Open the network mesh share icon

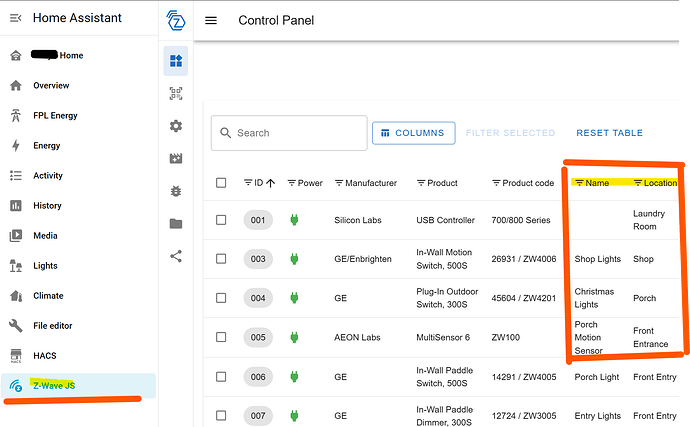(176, 255)
